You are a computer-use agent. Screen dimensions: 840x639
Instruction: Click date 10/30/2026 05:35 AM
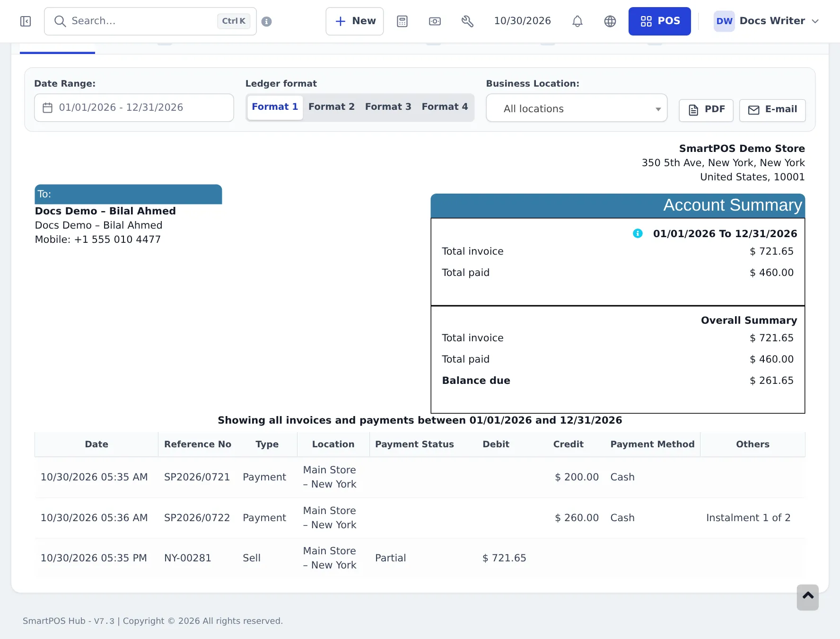point(94,477)
